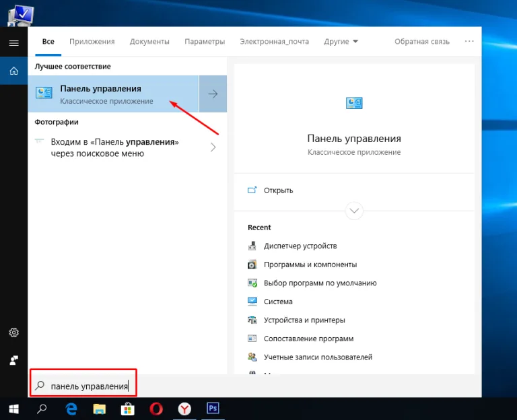Click Устройства и принтеры icon
Screen dimensions: 517x420
[252, 320]
